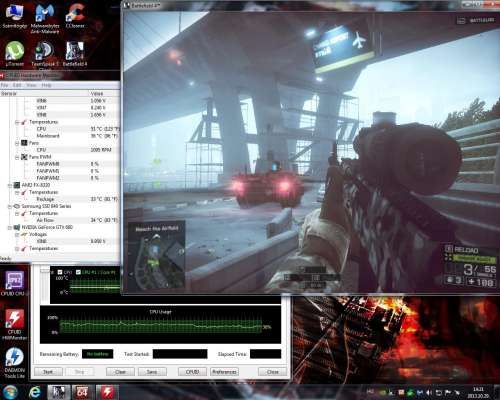Launch DAEMON Tools Lite from the desktop

14,363
